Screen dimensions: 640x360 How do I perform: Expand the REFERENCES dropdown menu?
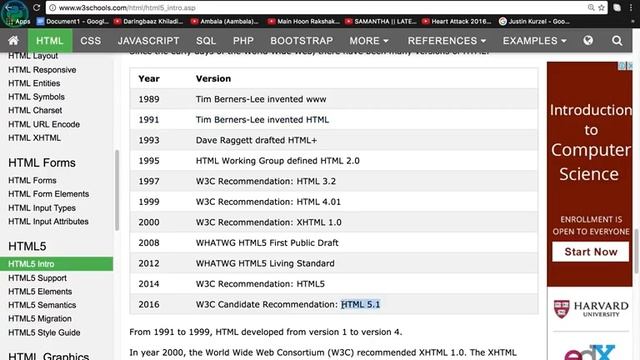[x=447, y=40]
